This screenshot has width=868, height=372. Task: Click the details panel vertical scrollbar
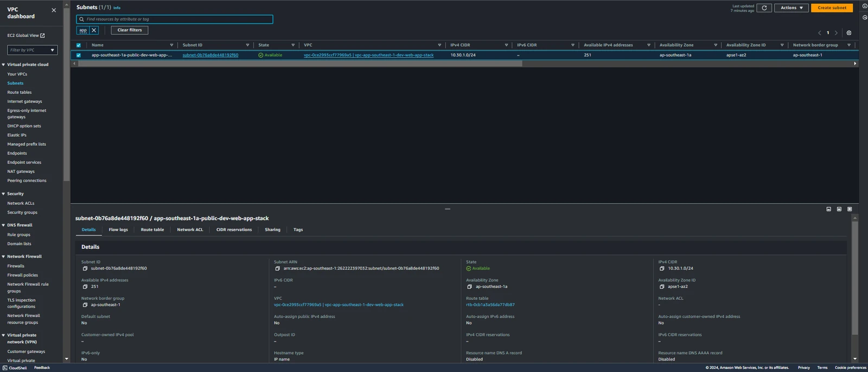coord(855,278)
